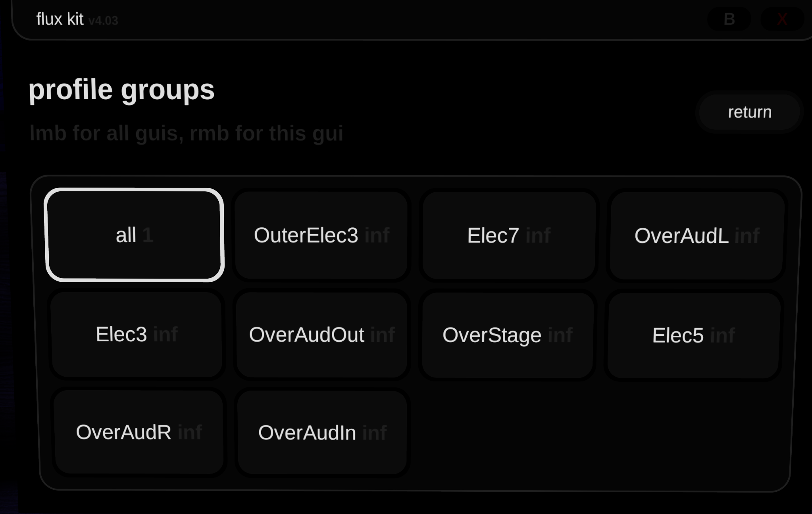Select the OverAudIn profile group
The image size is (812, 514).
pyautogui.click(x=322, y=432)
